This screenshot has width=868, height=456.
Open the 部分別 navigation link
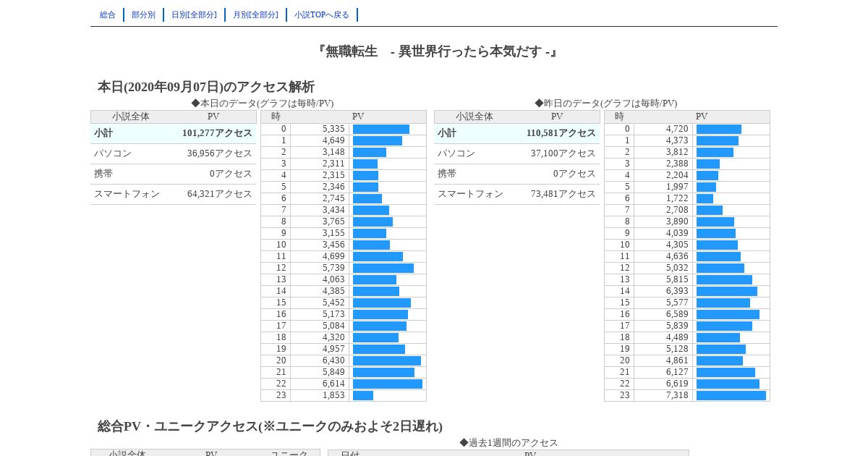(x=143, y=14)
